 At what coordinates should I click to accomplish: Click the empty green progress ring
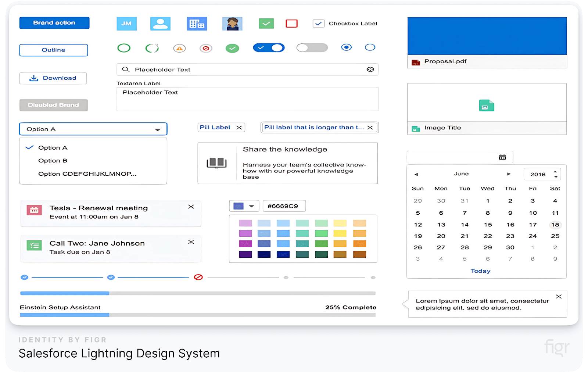pos(124,48)
